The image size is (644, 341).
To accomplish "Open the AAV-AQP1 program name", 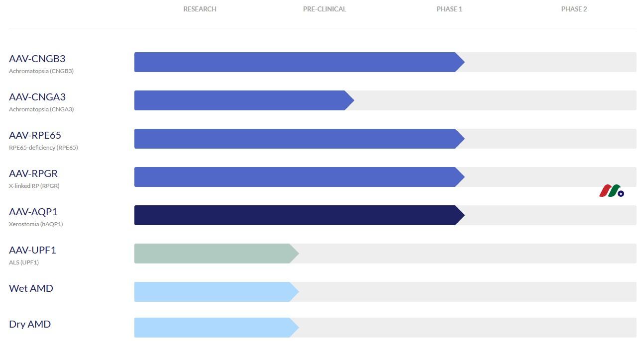I will click(33, 212).
